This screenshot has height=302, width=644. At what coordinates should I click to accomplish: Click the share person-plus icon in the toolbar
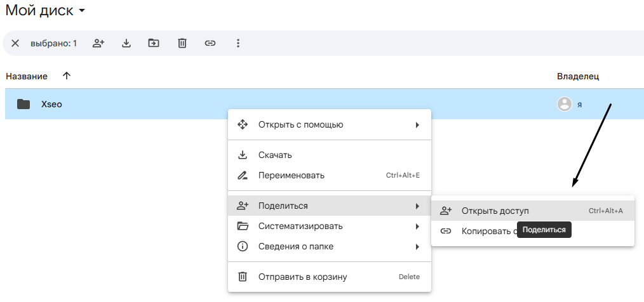(x=98, y=43)
